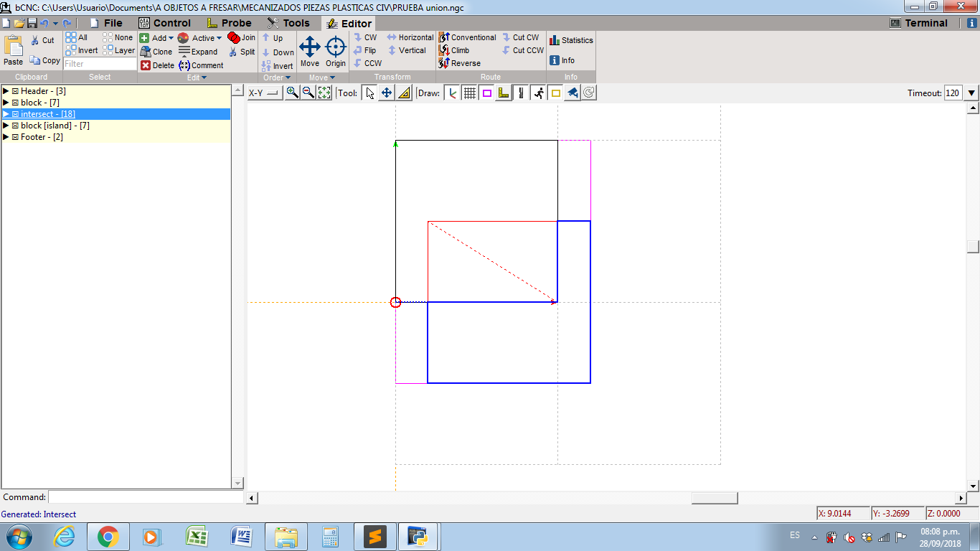Cut the selected blocks

click(x=42, y=40)
